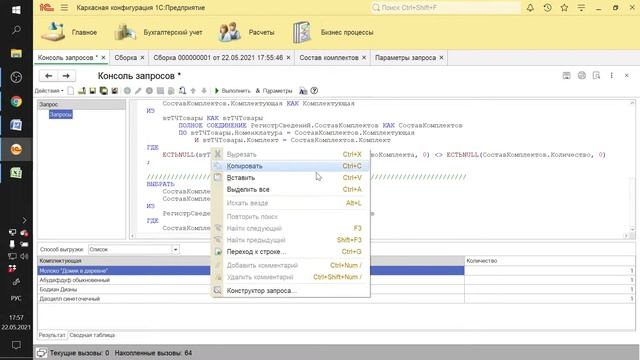Close the Параметры запроса tab

[x=441, y=58]
